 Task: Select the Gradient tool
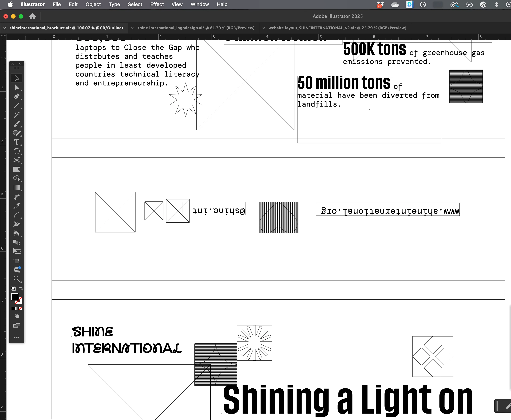(16, 188)
